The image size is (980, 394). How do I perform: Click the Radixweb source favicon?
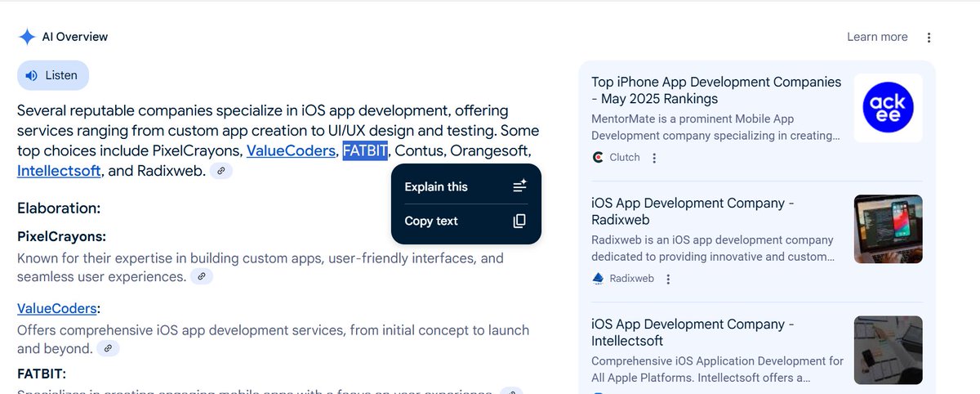click(x=598, y=279)
